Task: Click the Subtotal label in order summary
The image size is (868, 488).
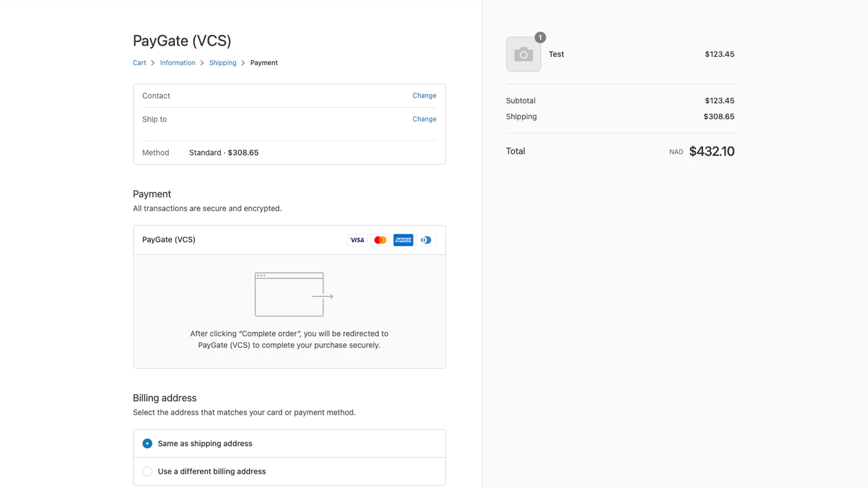Action: (521, 101)
